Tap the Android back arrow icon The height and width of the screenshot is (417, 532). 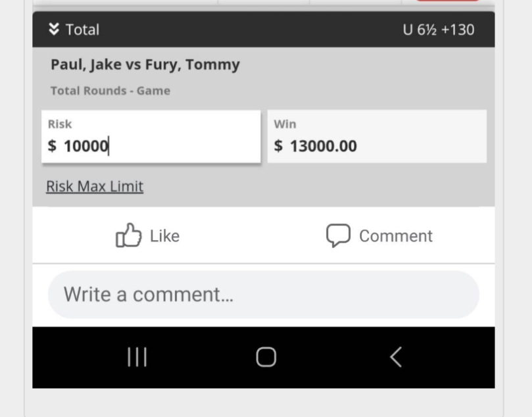pyautogui.click(x=396, y=357)
